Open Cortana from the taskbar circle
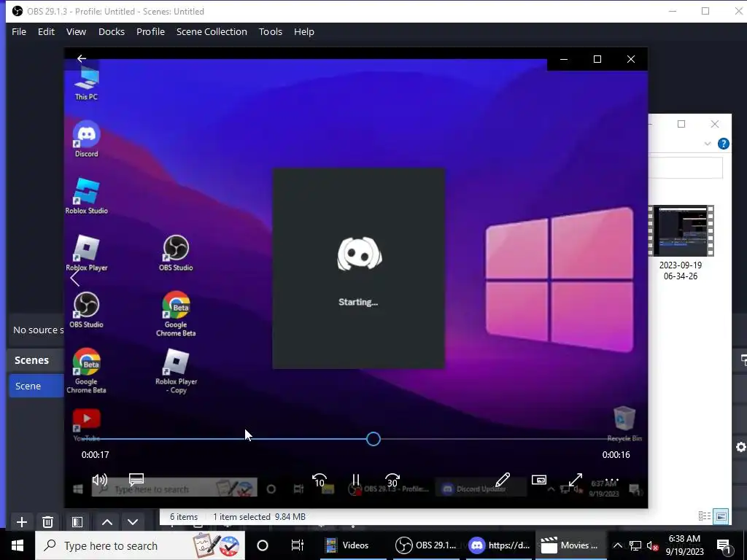Viewport: 747px width, 560px height. (x=263, y=545)
